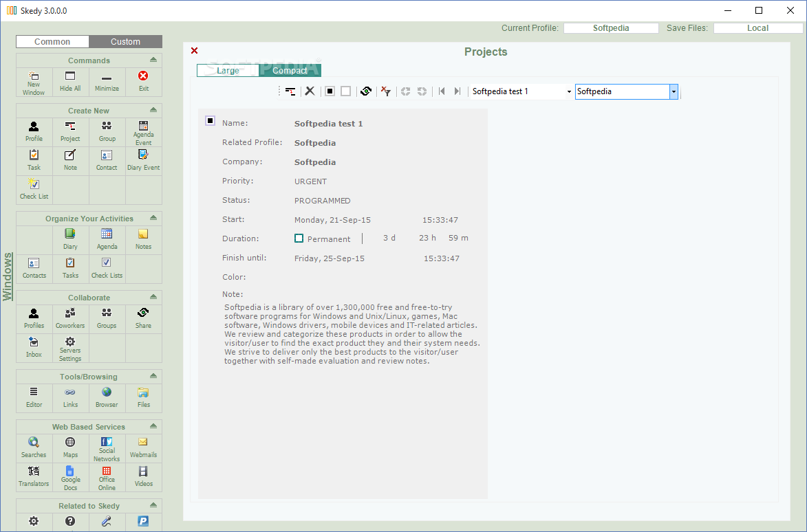Open Translators service
The image size is (807, 532).
[34, 478]
